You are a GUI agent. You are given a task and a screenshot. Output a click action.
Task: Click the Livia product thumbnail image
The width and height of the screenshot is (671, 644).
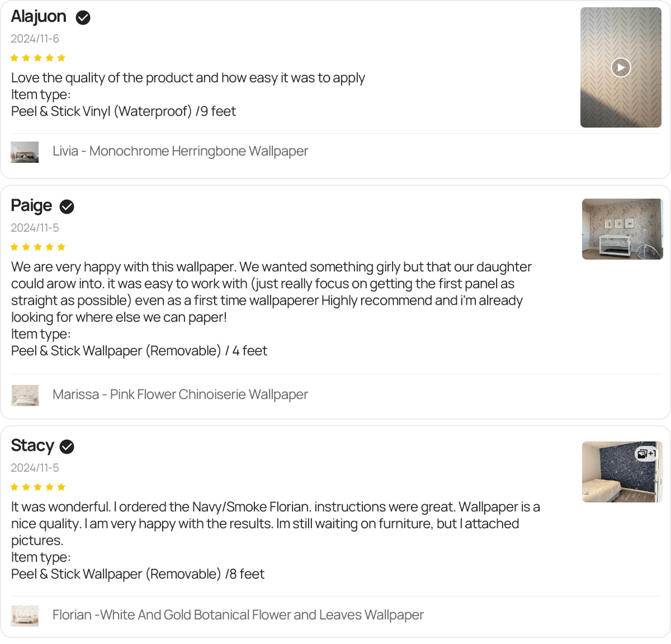pyautogui.click(x=25, y=152)
